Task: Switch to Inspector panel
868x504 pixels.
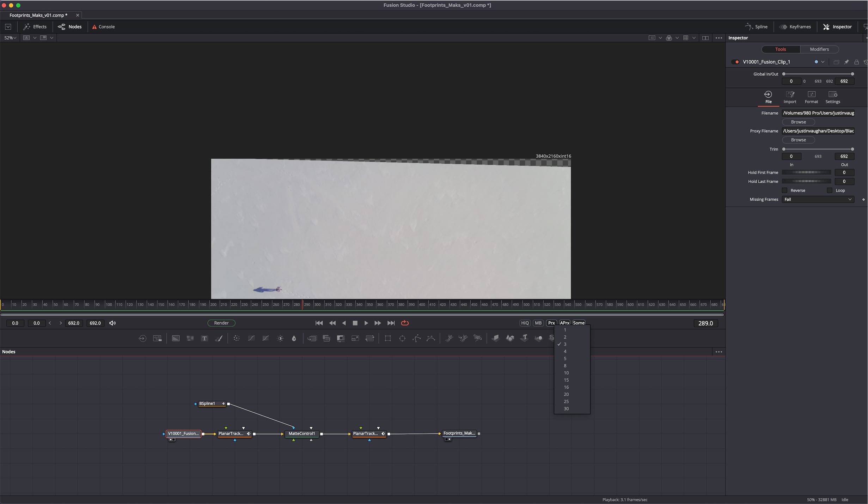Action: pos(838,26)
